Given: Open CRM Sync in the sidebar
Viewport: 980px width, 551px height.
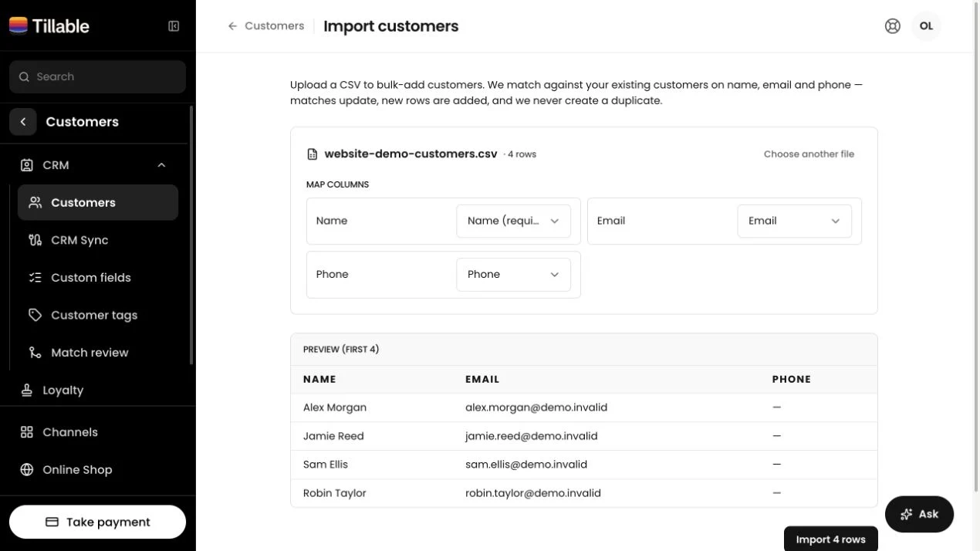Looking at the screenshot, I should point(98,240).
